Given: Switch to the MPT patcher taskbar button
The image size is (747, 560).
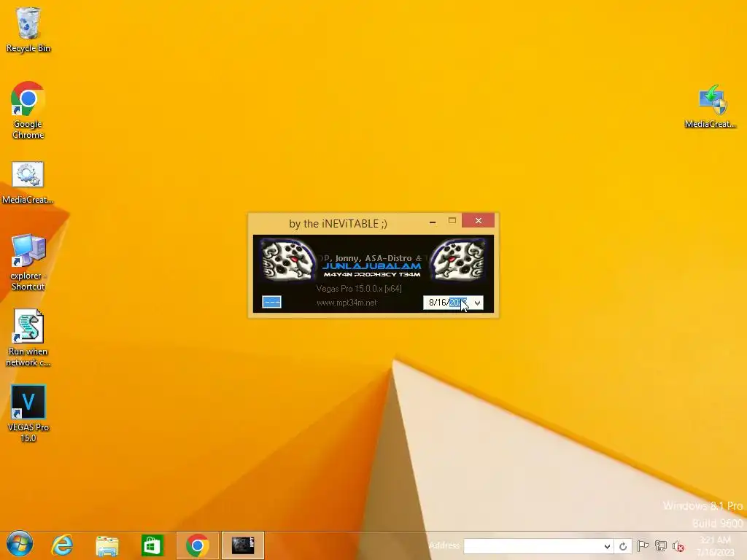Looking at the screenshot, I should (243, 545).
